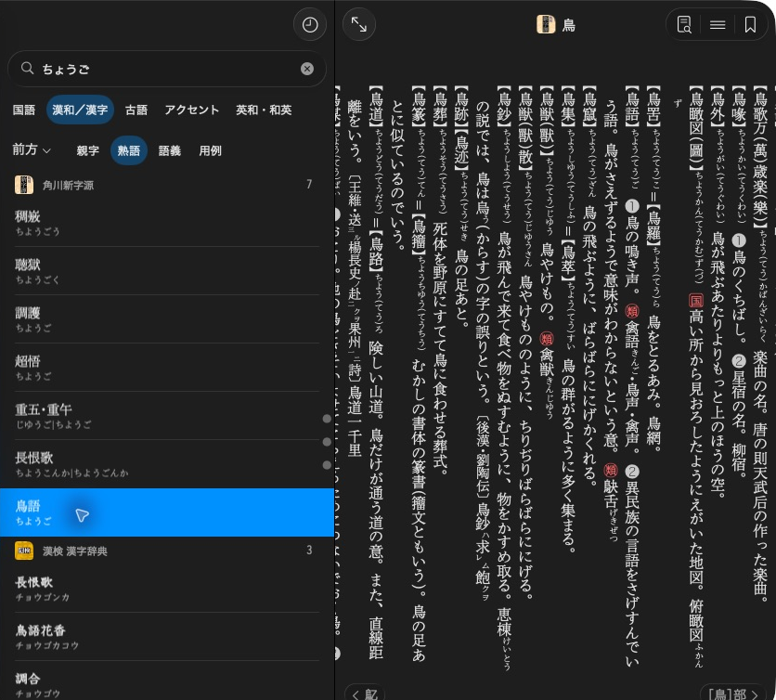
Task: Click the 【鳥萃】 cross-reference in the entry
Action: (x=568, y=259)
